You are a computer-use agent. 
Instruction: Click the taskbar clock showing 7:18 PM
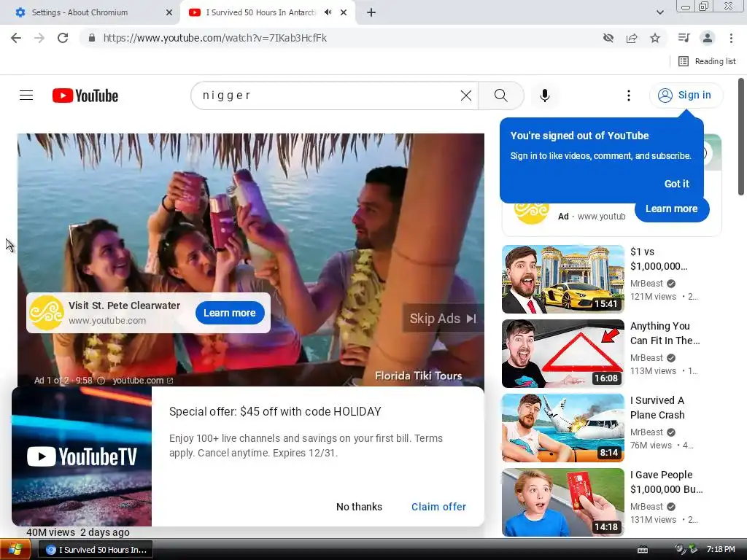pyautogui.click(x=721, y=550)
